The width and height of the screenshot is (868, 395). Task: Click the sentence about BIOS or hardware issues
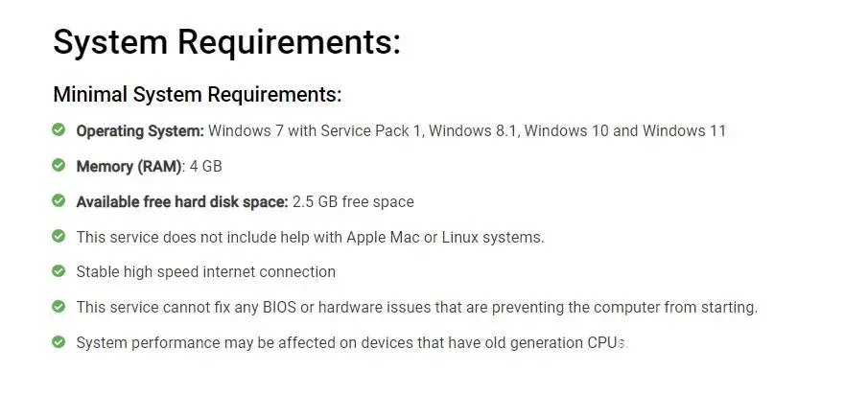(416, 308)
